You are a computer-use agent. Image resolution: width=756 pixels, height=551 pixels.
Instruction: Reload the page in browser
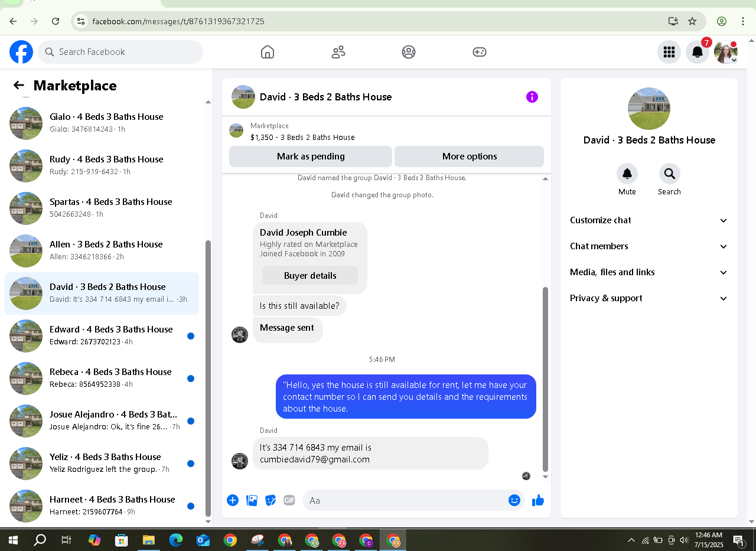coord(56,21)
